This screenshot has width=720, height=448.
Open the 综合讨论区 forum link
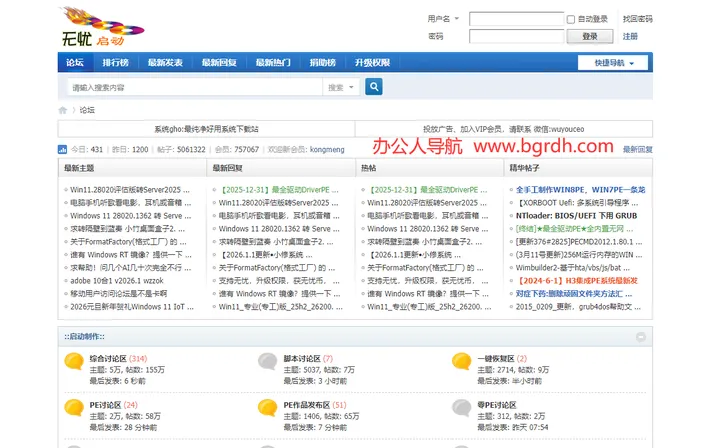pyautogui.click(x=108, y=358)
